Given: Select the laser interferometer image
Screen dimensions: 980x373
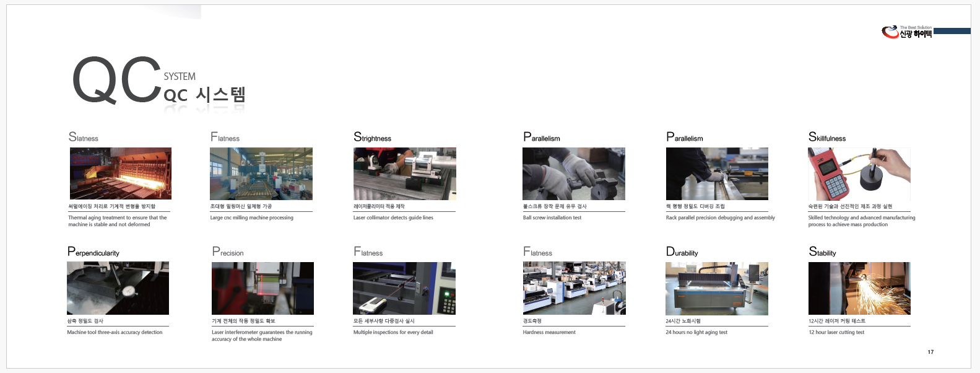Looking at the screenshot, I should point(262,288).
